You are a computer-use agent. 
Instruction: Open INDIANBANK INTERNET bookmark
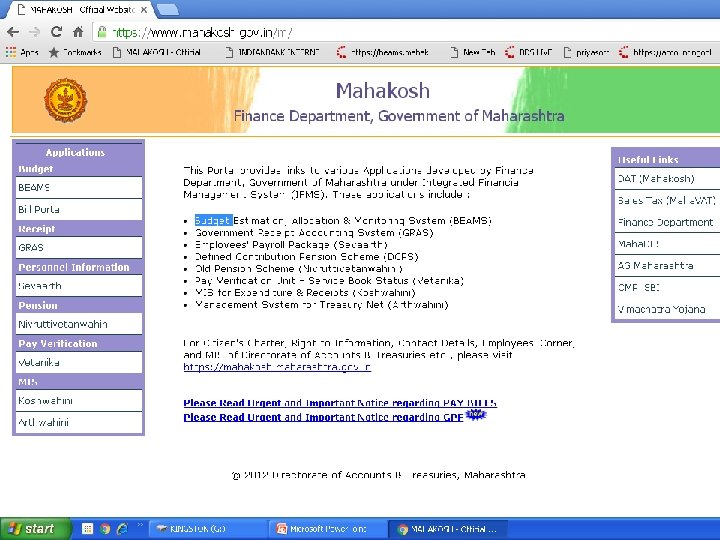[273, 52]
